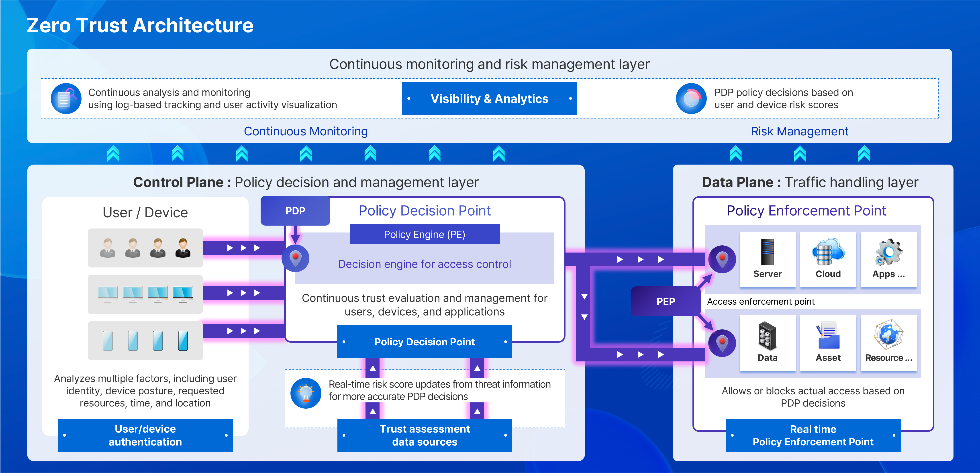Click the Cloud database icon
Viewport: 980px width, 473px height.
[x=828, y=252]
